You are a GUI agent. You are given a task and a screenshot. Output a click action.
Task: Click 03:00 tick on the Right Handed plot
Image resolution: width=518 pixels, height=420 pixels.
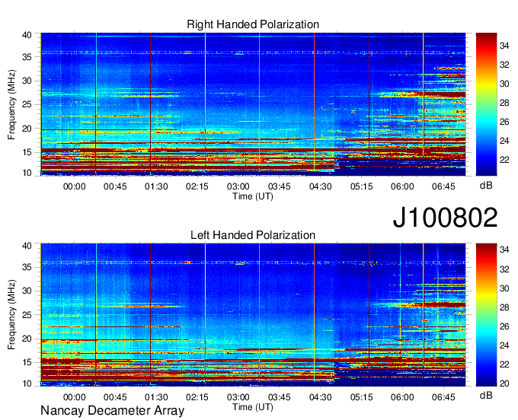point(238,186)
